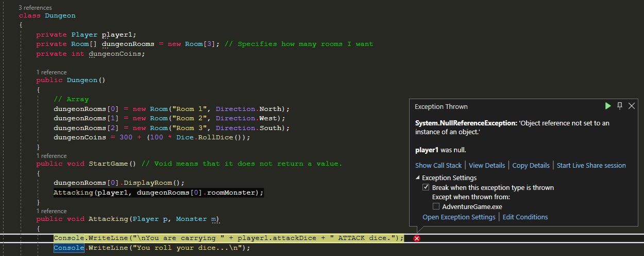The image size is (644, 256).
Task: Click 'player1' in the private Player field declaration
Action: point(117,35)
